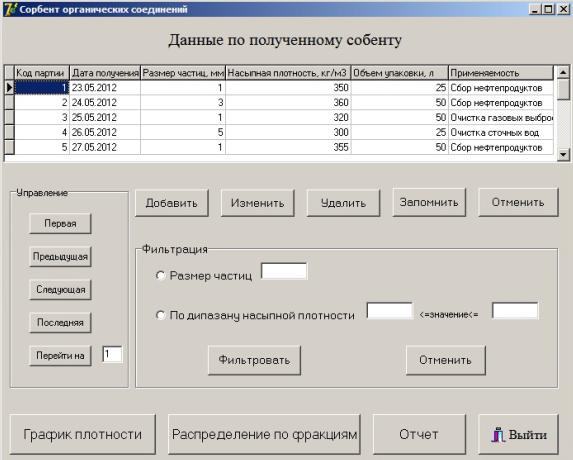Click the Выйти button with door icon
The image size is (573, 460).
(519, 434)
